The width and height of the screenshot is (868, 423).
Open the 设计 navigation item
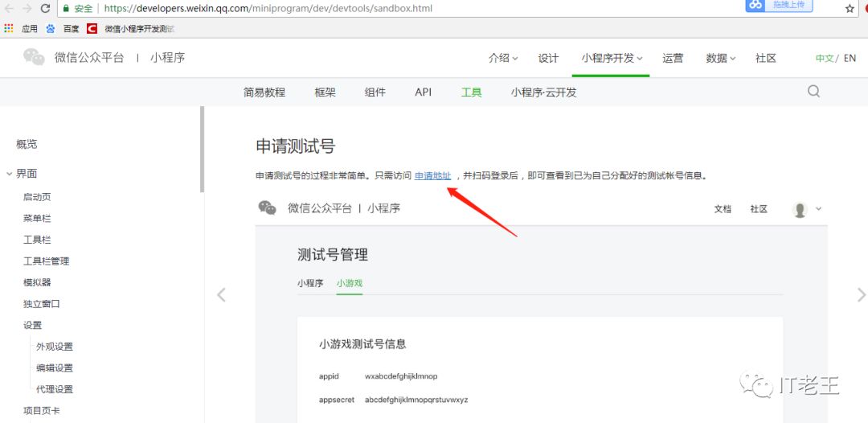(548, 58)
